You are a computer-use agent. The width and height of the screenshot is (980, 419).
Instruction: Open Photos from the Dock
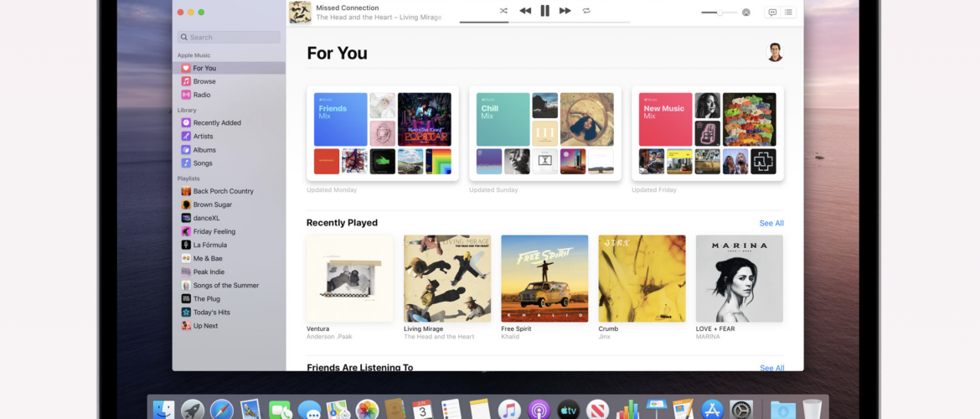coord(368,410)
